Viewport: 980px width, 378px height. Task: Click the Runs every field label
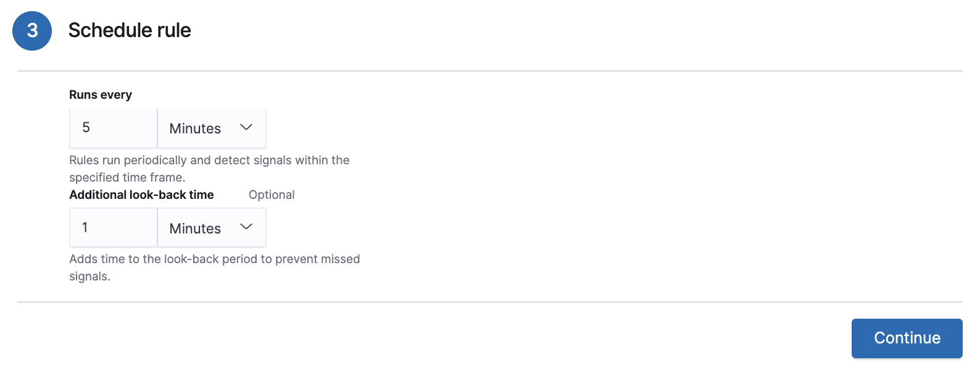pyautogui.click(x=101, y=94)
